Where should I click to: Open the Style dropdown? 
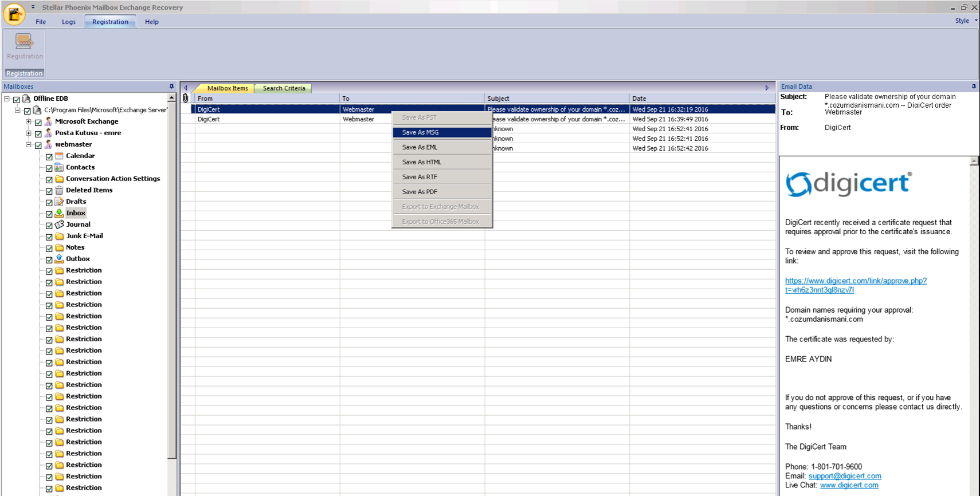(966, 21)
